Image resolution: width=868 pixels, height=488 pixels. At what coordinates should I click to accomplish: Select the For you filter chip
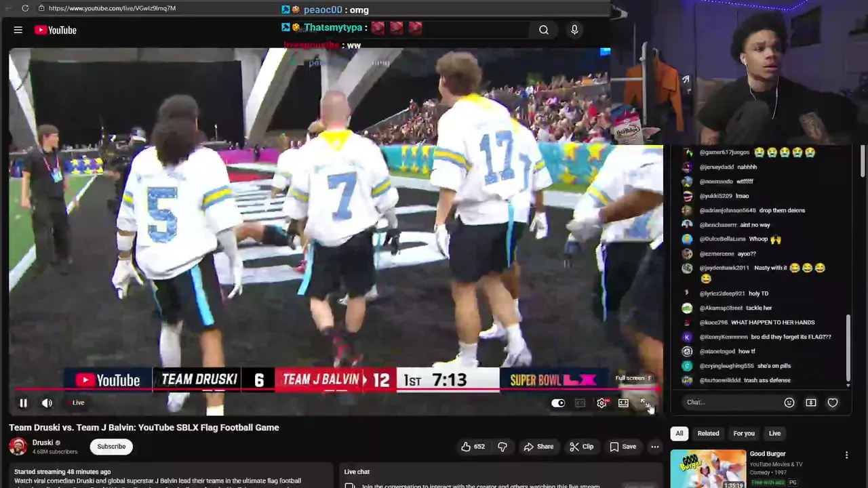tap(744, 433)
